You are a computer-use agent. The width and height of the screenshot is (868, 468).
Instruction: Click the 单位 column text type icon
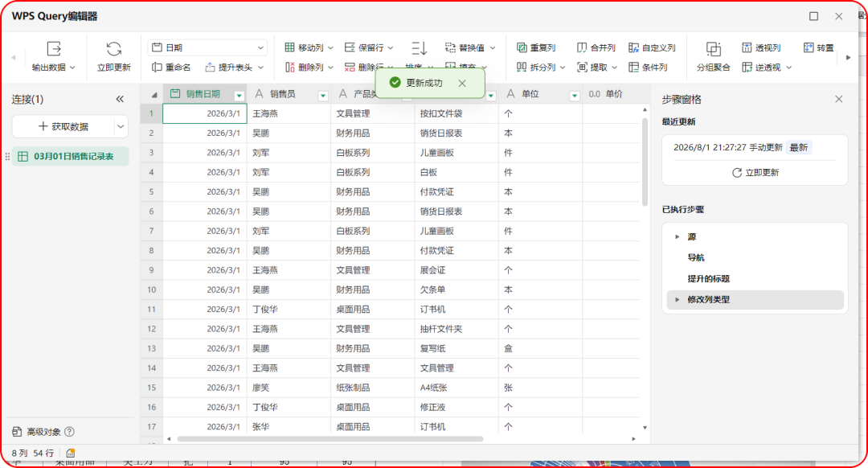(x=510, y=94)
